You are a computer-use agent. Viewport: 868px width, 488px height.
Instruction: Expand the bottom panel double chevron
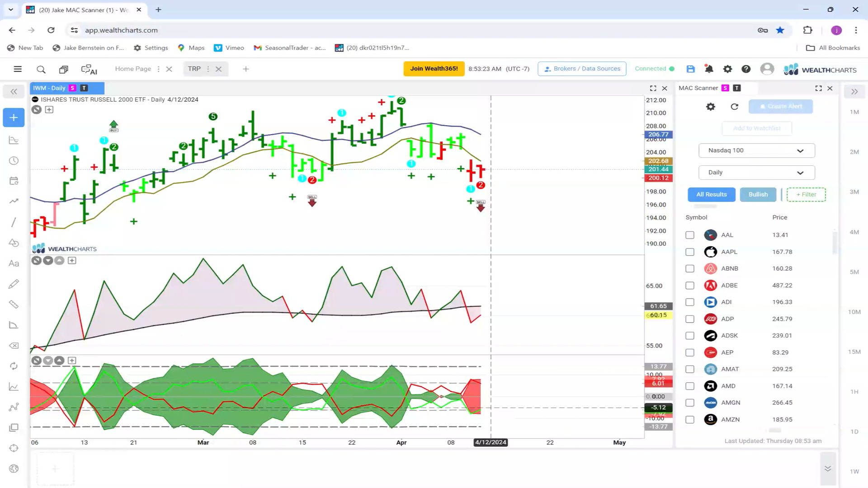tap(828, 469)
